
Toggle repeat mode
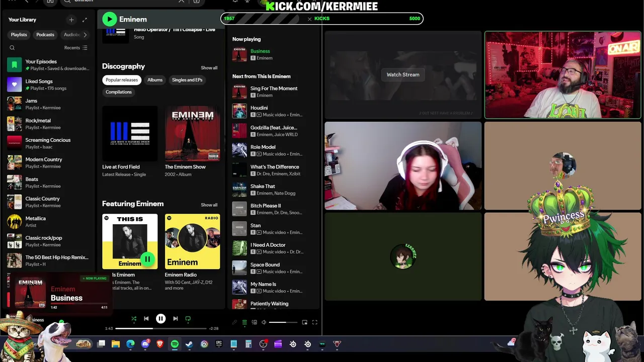click(188, 318)
